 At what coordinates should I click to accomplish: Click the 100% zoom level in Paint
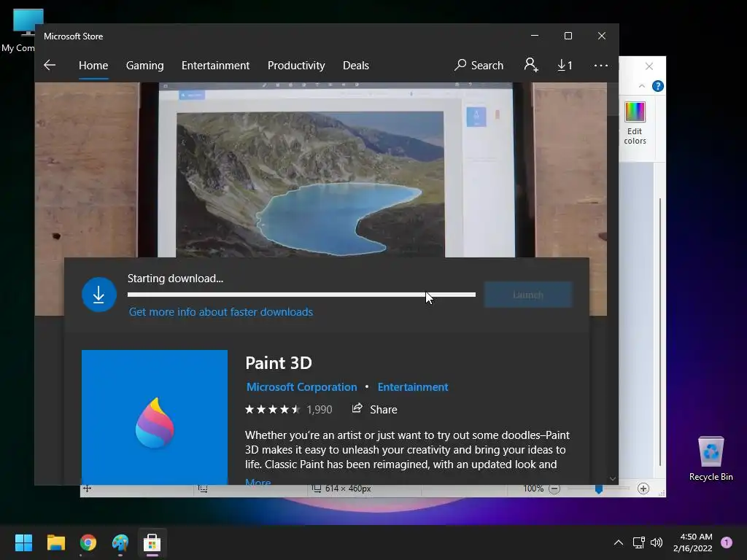point(533,489)
